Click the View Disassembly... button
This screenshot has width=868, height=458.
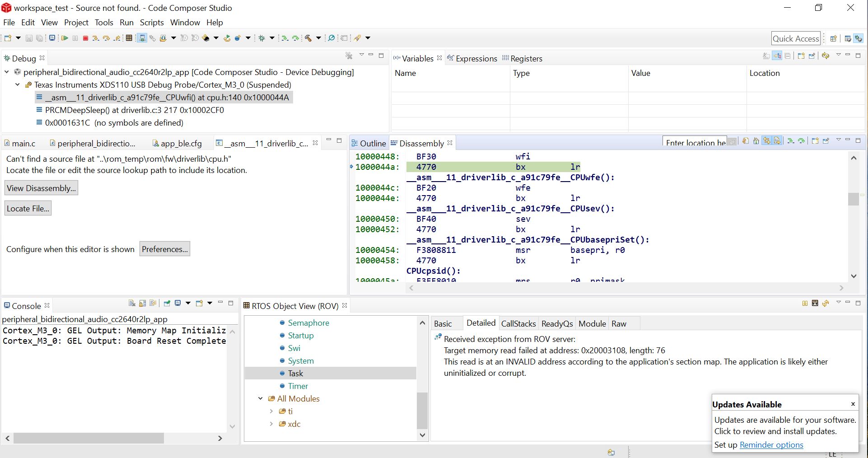pyautogui.click(x=41, y=188)
